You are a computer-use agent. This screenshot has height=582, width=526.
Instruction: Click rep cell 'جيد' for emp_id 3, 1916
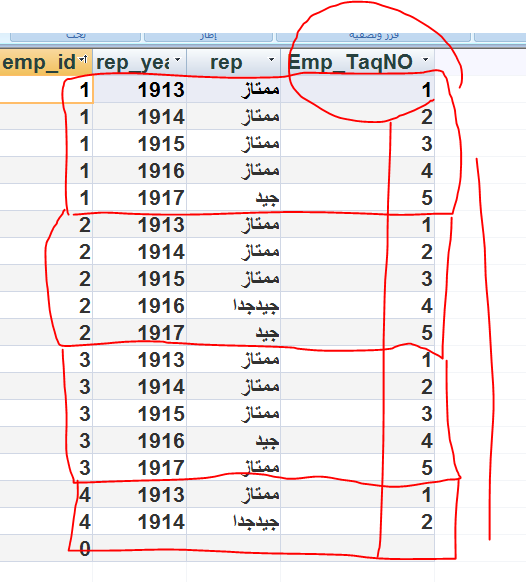pos(233,441)
